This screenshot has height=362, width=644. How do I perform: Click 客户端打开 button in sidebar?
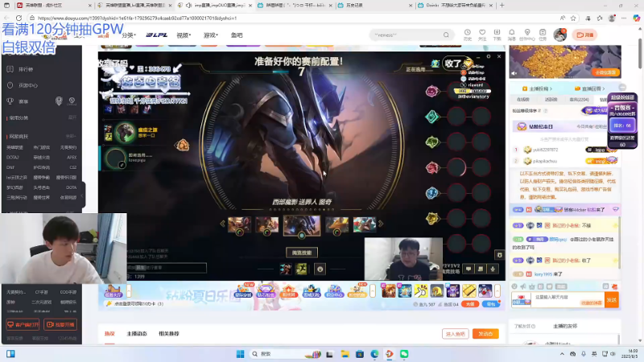pyautogui.click(x=23, y=324)
